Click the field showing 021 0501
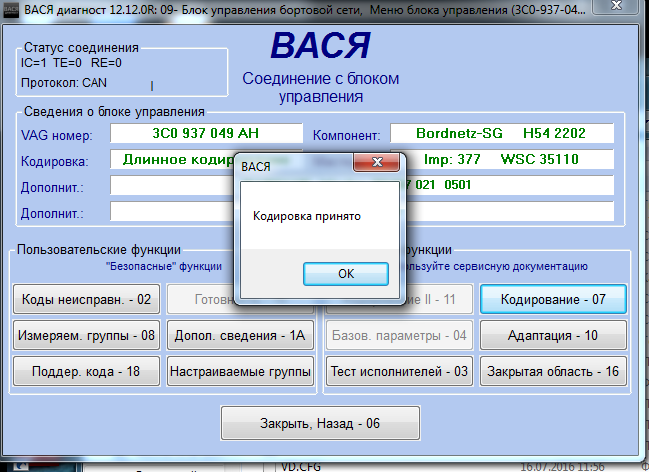Screen dimensions: 649x472 coord(510,185)
